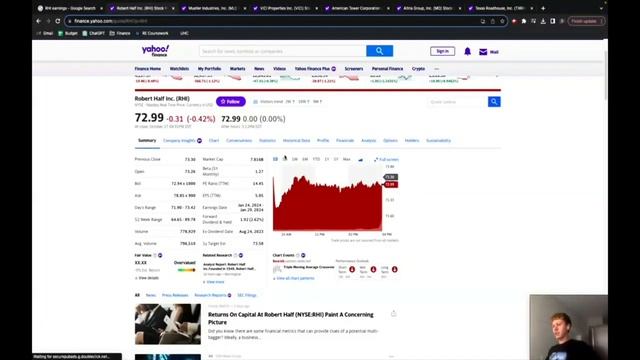Open the Crypto menu item
The image size is (640, 360).
418,69
